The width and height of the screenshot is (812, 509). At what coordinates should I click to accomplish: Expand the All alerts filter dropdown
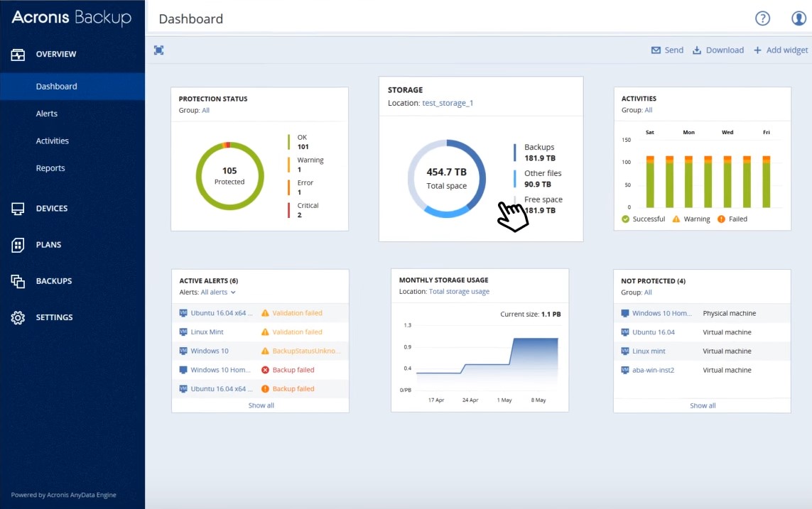(x=217, y=292)
